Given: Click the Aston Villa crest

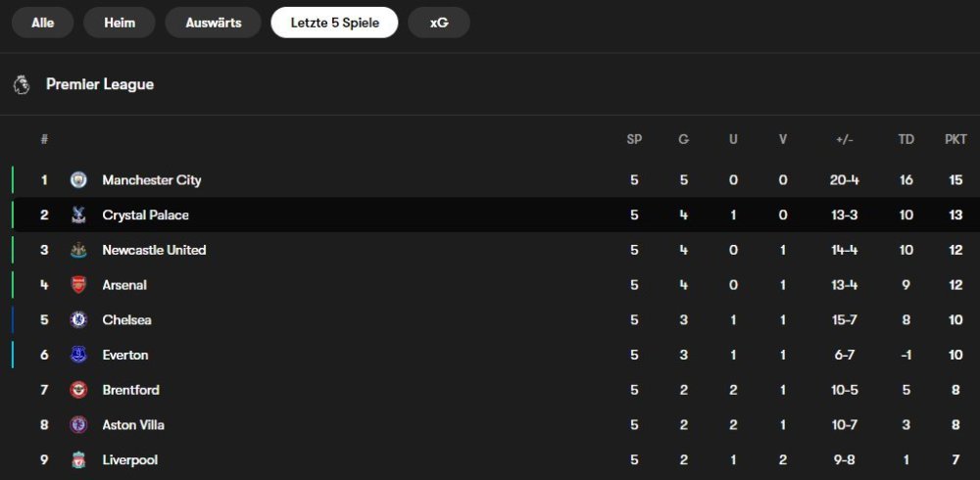Looking at the screenshot, I should pos(78,425).
